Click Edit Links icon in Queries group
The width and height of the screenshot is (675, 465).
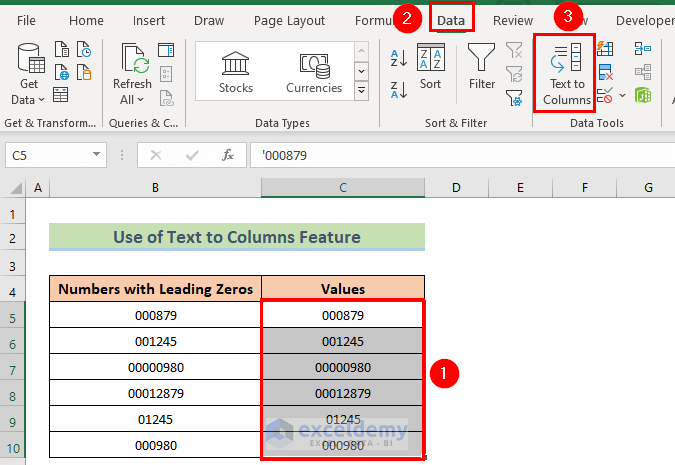(x=166, y=98)
